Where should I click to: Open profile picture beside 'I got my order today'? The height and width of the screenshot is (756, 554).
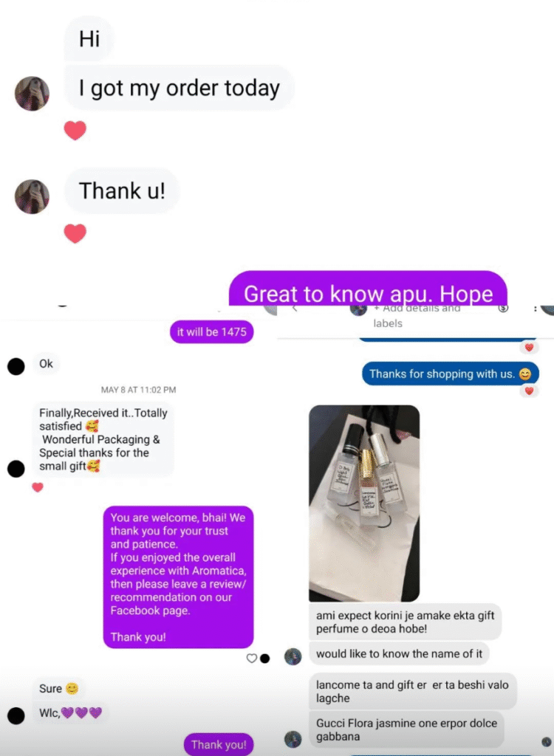32,94
